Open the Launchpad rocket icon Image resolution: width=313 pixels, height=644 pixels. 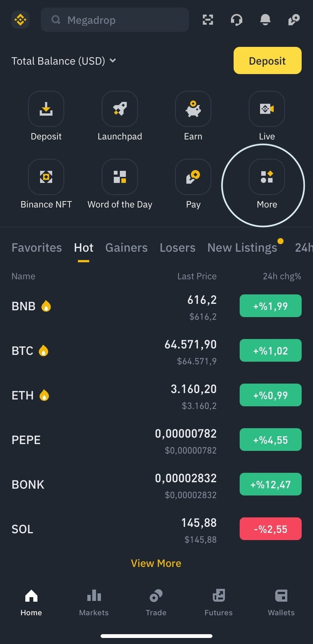point(120,109)
